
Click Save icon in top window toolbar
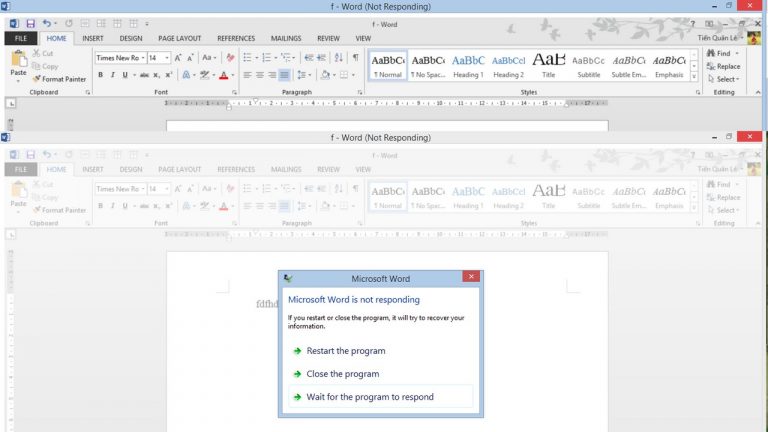click(30, 24)
